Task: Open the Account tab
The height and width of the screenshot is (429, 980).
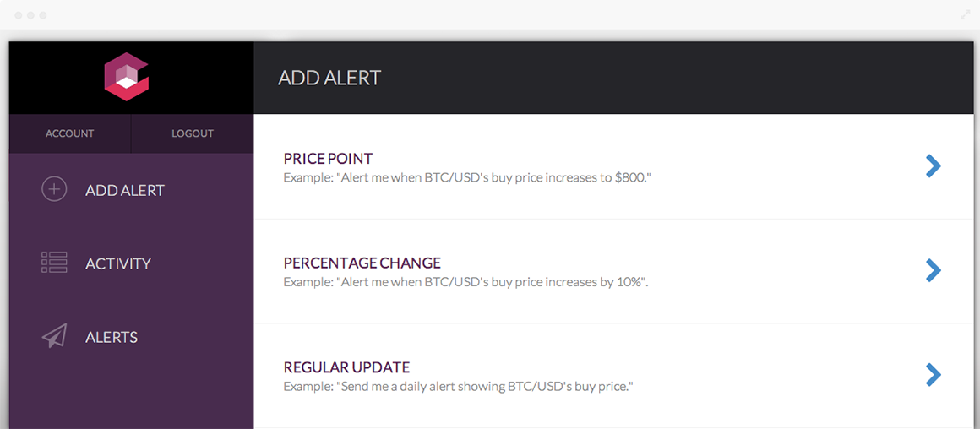Action: (70, 133)
